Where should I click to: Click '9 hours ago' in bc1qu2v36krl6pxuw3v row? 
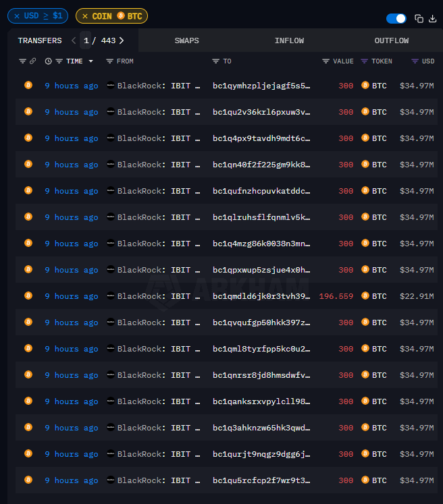tap(72, 113)
